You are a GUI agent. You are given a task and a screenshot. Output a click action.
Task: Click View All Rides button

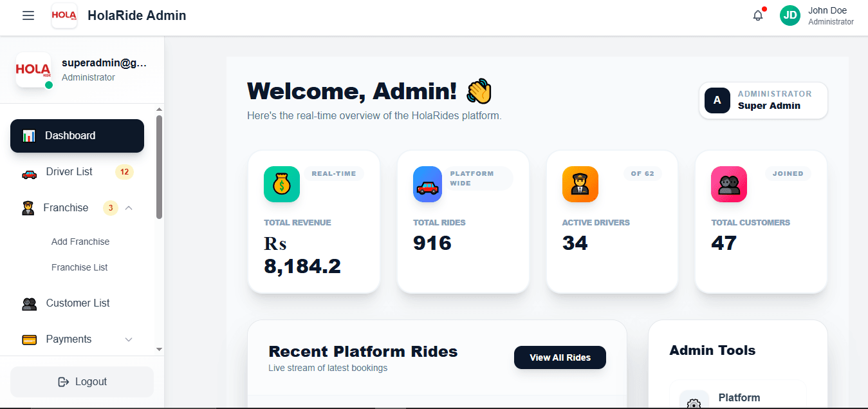click(560, 357)
